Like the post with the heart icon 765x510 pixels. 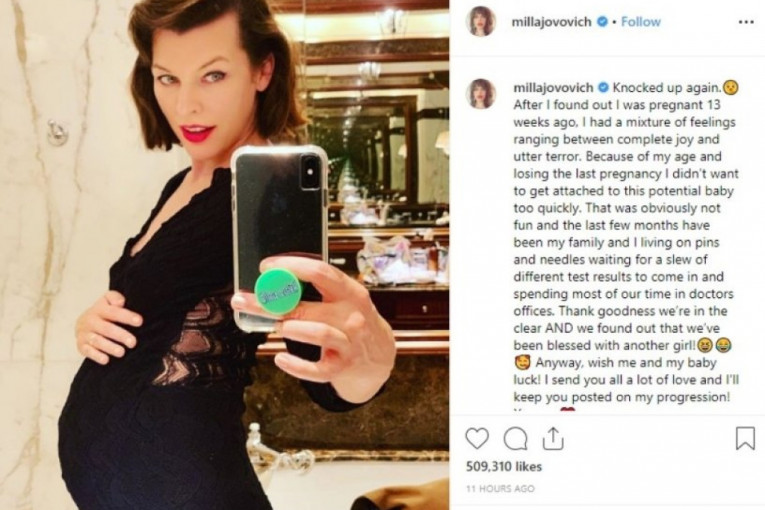(x=477, y=438)
